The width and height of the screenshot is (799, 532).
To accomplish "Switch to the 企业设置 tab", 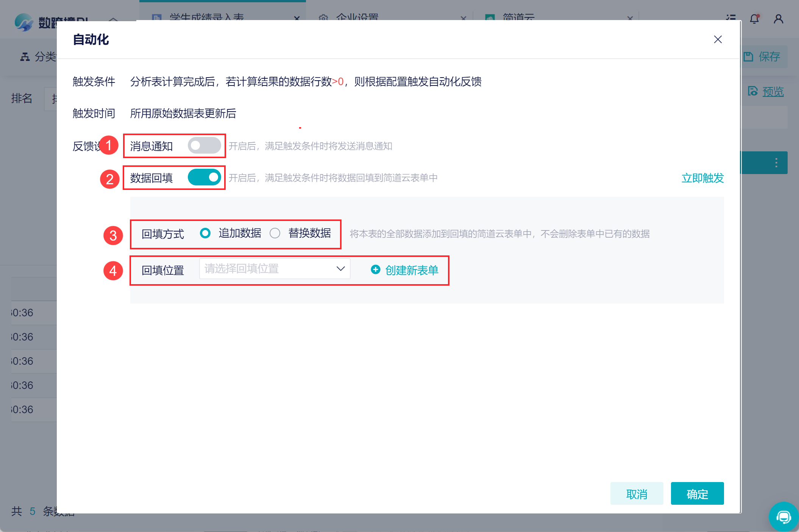I will [x=357, y=17].
